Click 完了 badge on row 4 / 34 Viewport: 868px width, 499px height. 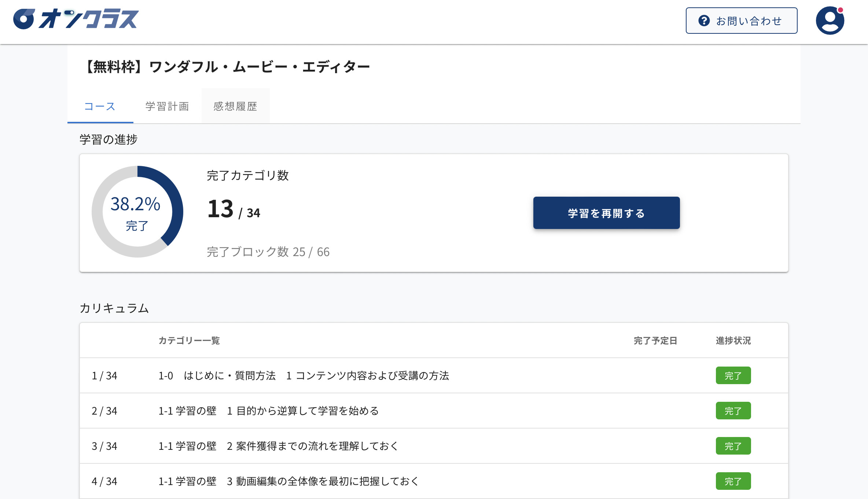(x=733, y=481)
